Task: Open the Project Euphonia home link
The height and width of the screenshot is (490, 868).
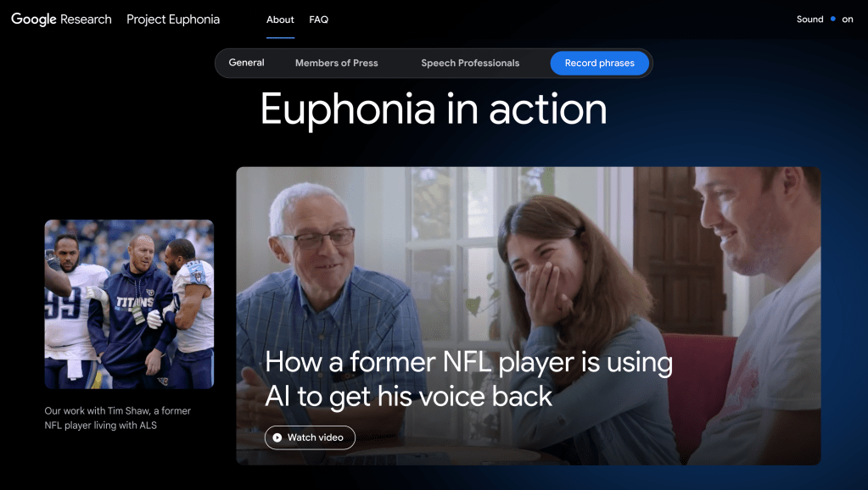Action: 173,19
